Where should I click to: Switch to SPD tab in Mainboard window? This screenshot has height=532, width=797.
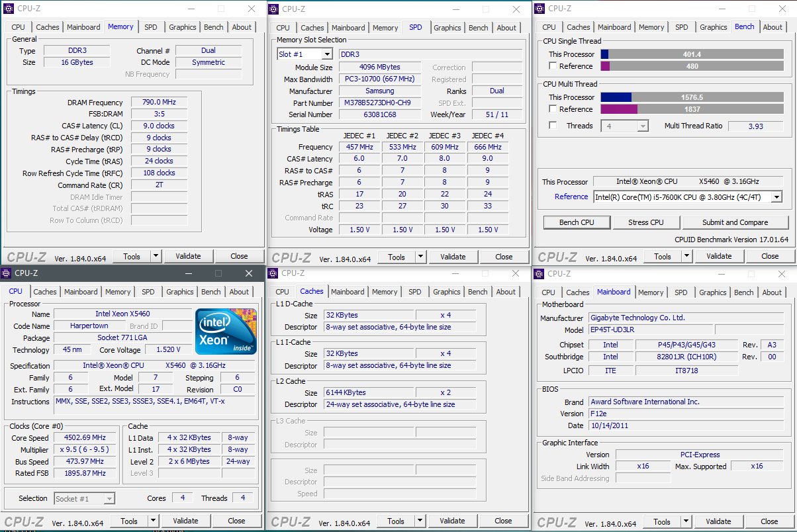681,292
